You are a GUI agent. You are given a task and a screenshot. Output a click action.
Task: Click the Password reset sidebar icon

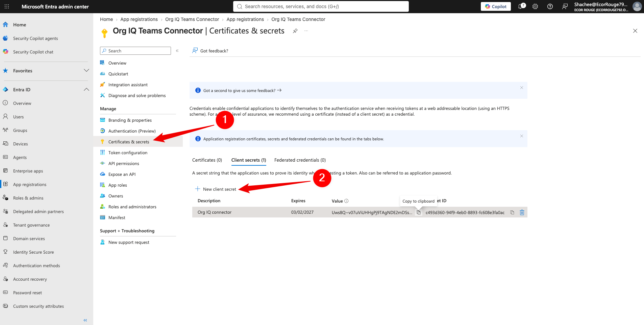[x=5, y=293]
